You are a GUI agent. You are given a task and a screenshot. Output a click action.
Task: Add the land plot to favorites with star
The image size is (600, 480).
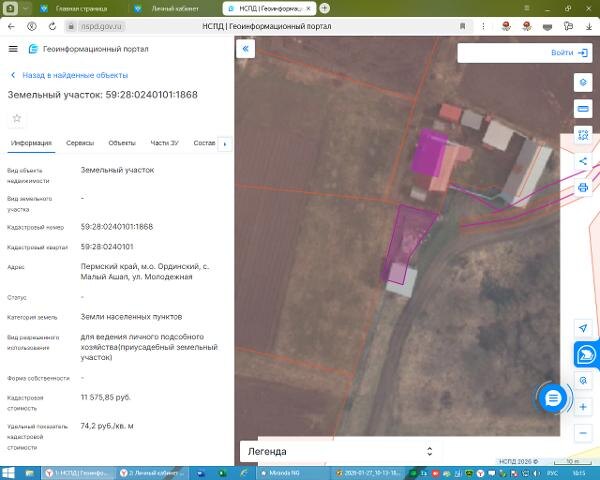tap(16, 118)
